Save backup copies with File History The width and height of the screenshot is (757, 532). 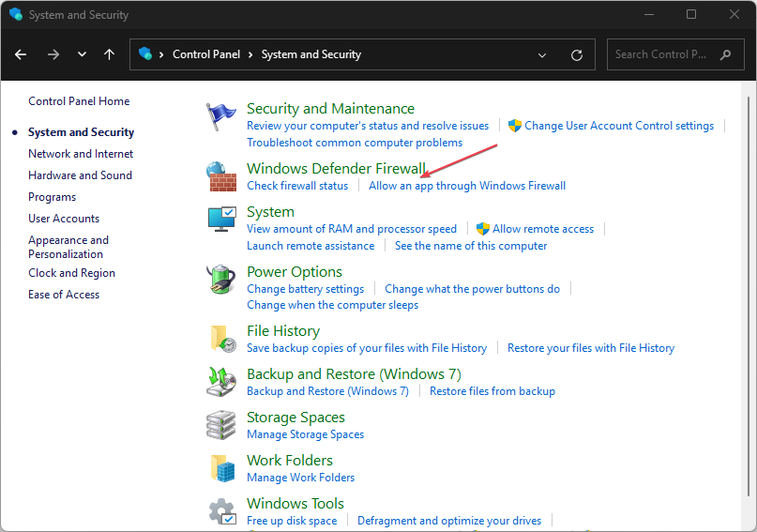(367, 348)
